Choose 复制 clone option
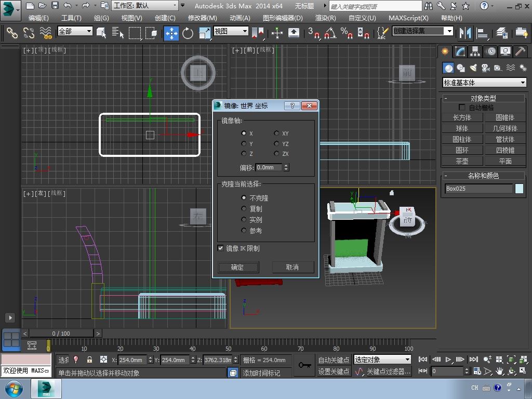The height and width of the screenshot is (399, 532). pos(244,209)
